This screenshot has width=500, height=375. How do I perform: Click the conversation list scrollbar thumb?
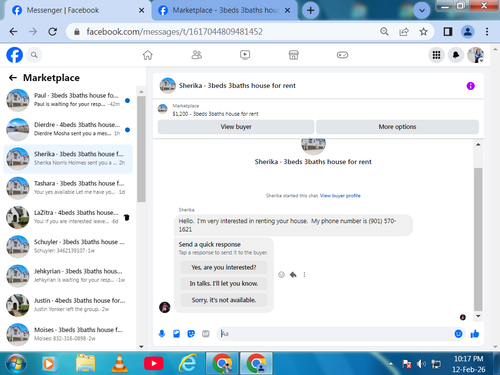tap(141, 149)
